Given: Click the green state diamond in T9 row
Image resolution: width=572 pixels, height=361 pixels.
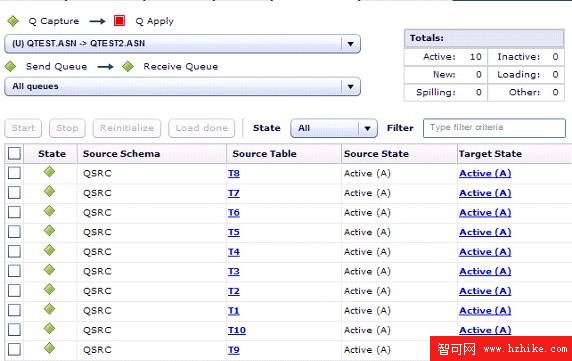Looking at the screenshot, I should pos(49,348).
